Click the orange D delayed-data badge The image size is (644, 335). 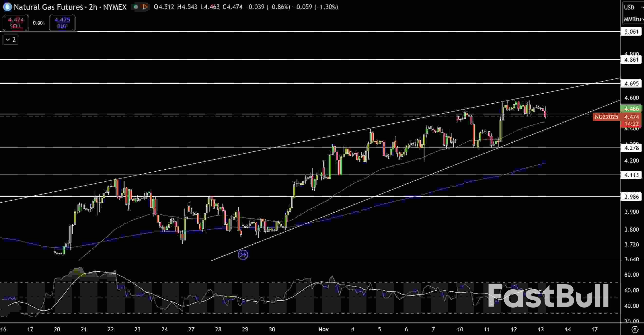pyautogui.click(x=144, y=7)
